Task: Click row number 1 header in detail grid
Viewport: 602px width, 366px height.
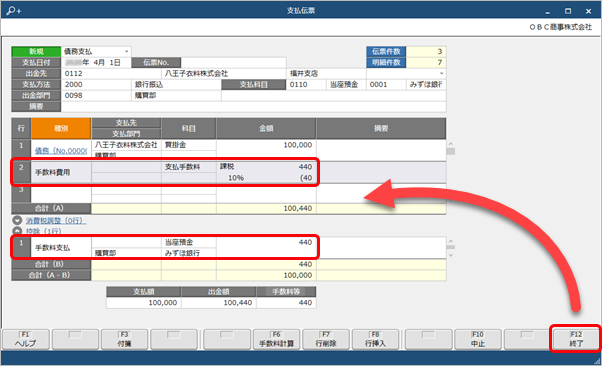Action: click(x=21, y=150)
